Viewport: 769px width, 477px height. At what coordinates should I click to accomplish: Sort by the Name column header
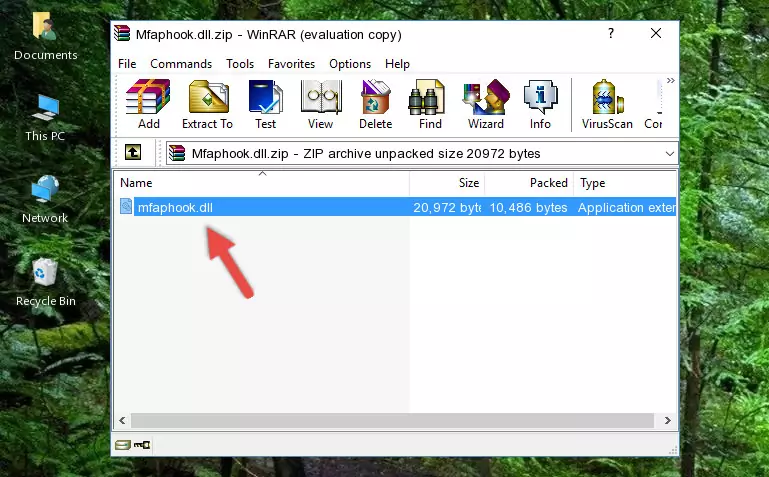pyautogui.click(x=262, y=183)
